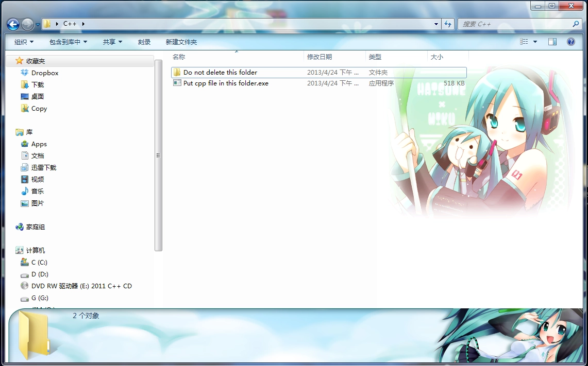Sort by the 类型 column header
Viewport: 588px width, 366px height.
pos(375,57)
